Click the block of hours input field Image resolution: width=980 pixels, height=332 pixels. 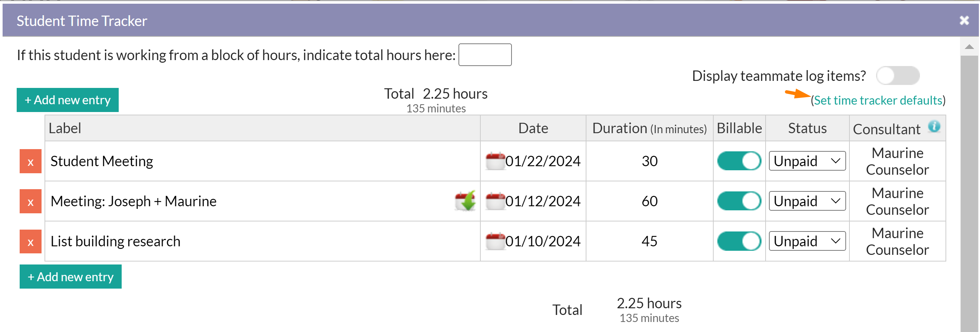tap(485, 55)
